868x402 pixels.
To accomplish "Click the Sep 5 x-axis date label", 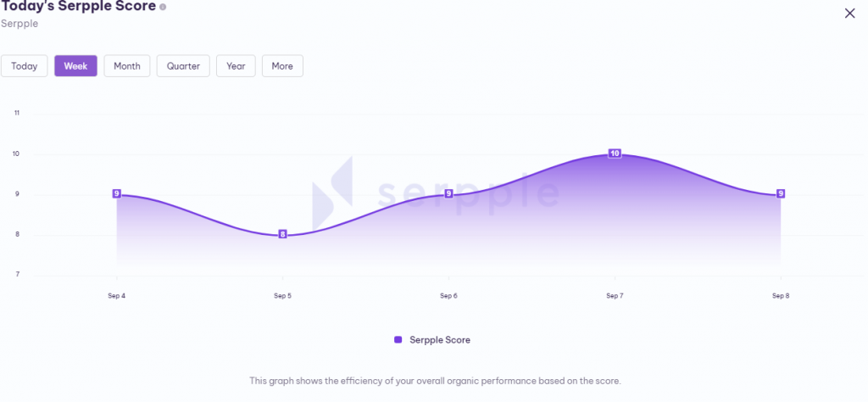I will click(282, 296).
